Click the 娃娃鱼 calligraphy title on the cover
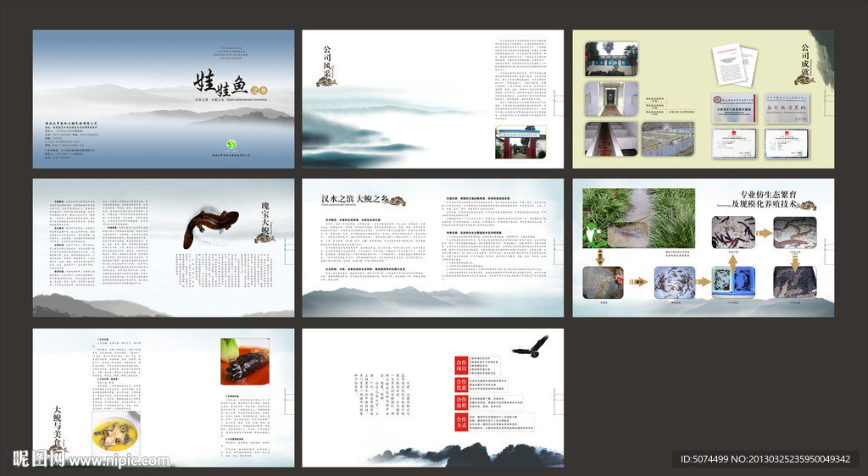 tap(220, 84)
